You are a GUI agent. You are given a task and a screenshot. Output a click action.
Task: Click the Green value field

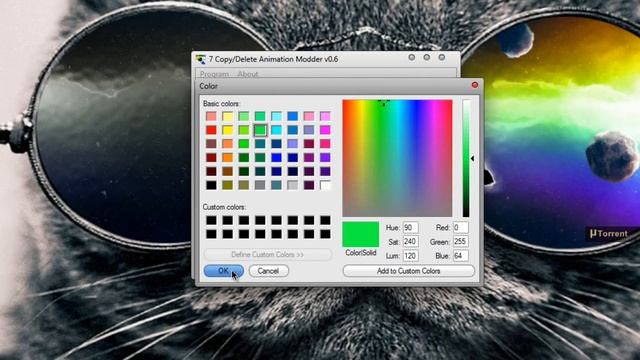coord(460,242)
